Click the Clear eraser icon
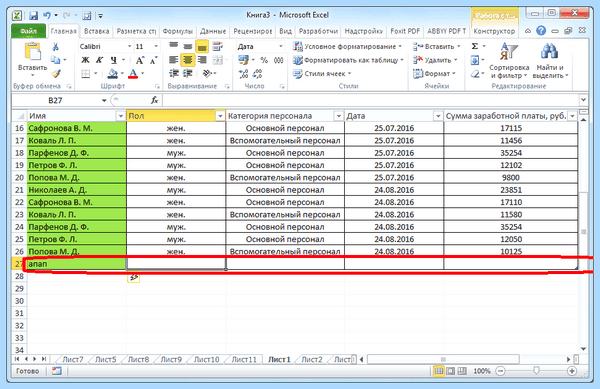Image resolution: width=600 pixels, height=389 pixels. pyautogui.click(x=475, y=73)
